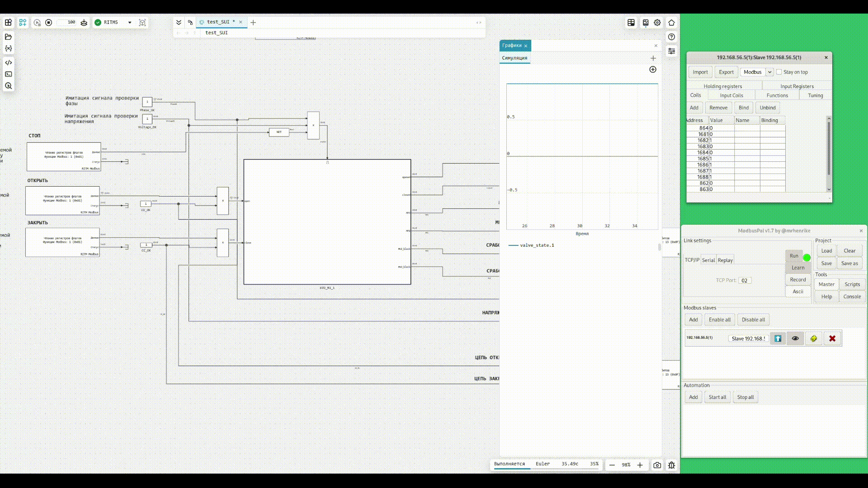This screenshot has height=488, width=868.
Task: Click the layers download icon in toolbar
Action: [84, 22]
